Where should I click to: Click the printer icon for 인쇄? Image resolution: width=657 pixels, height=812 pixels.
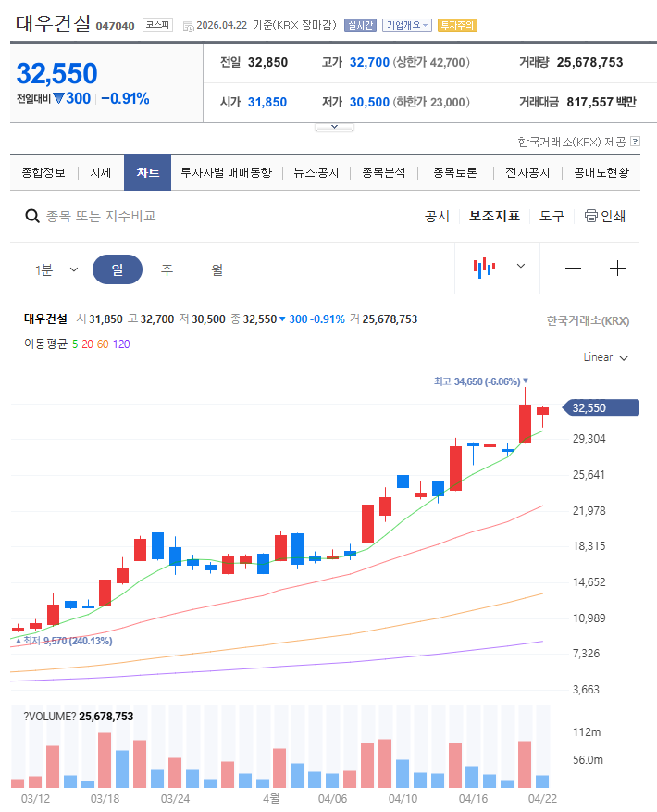click(590, 216)
